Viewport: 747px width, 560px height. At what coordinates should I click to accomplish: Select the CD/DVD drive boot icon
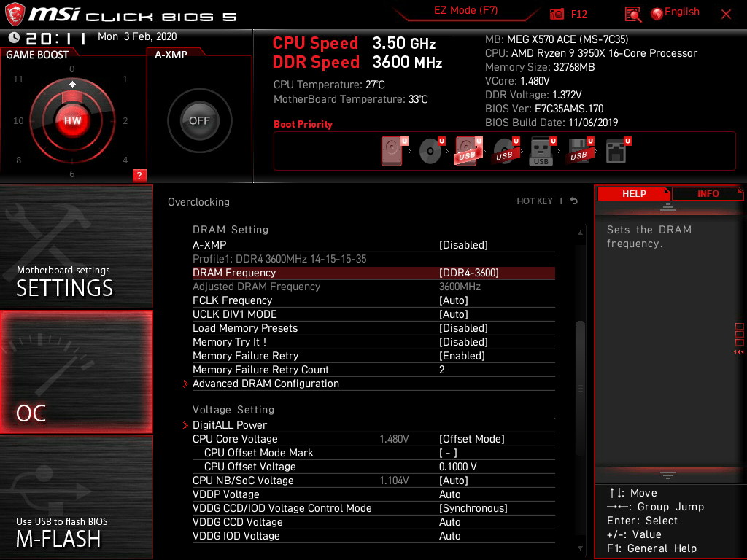click(x=432, y=150)
